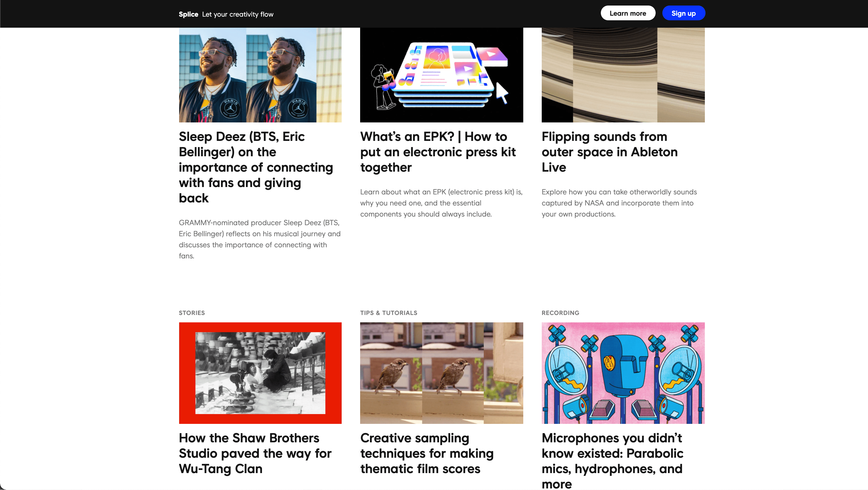Select the STORIES category label

coord(191,313)
